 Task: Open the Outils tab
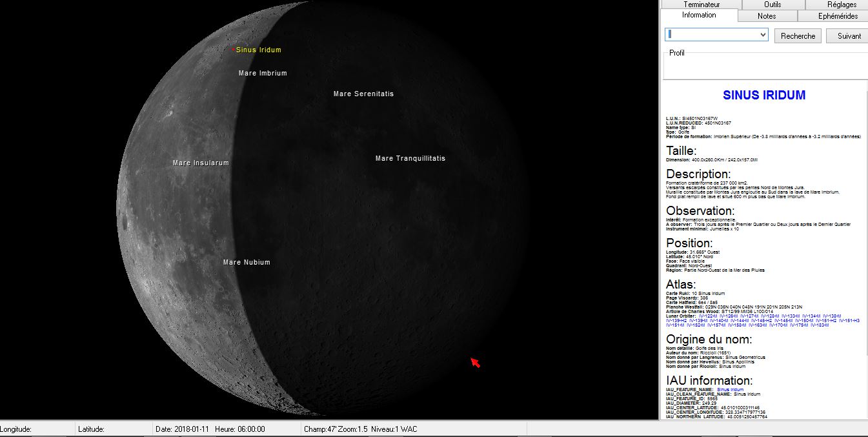(x=772, y=4)
